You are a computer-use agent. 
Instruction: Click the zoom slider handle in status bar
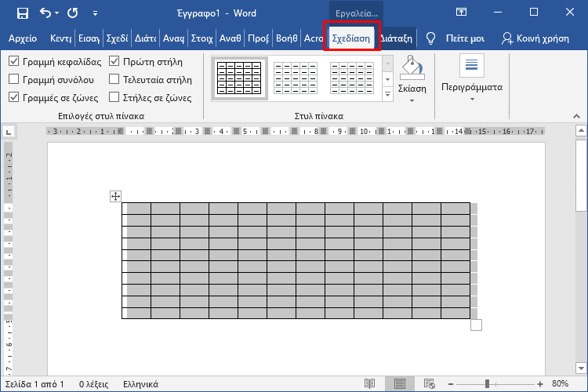pos(487,383)
